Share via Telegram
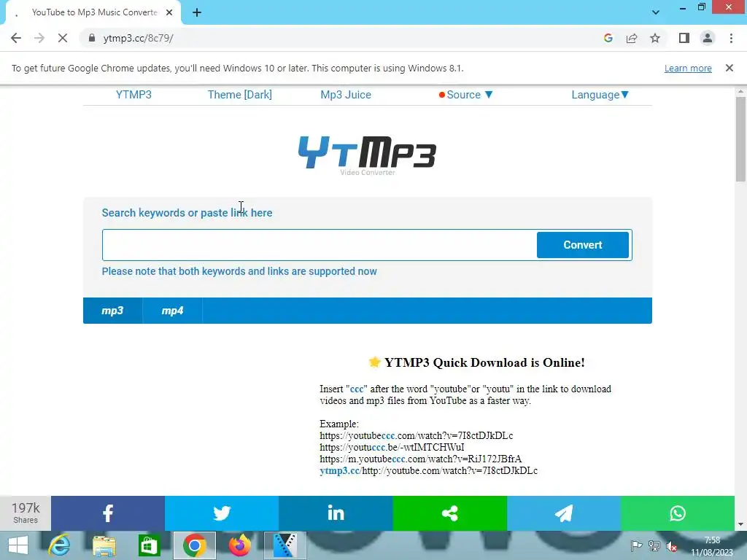 [564, 513]
